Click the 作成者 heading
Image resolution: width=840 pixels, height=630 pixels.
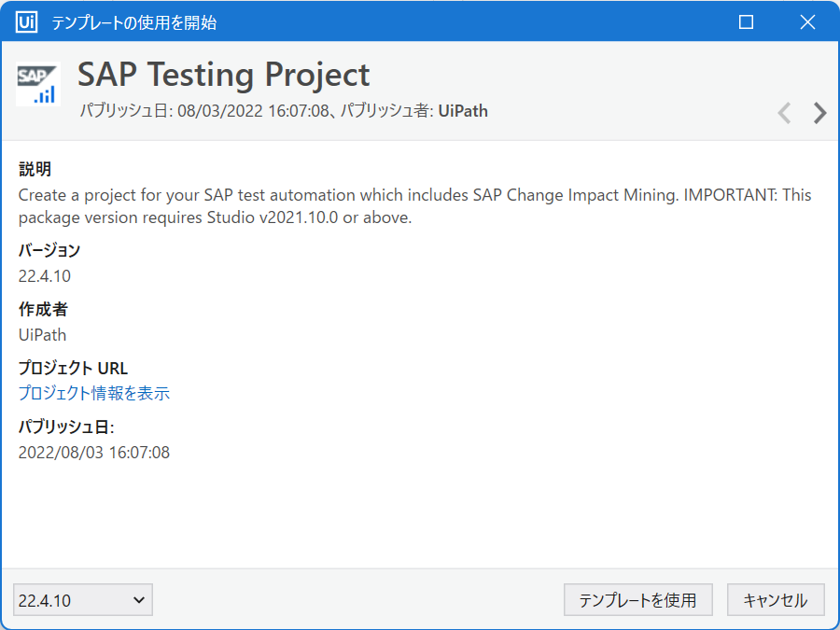[x=43, y=309]
